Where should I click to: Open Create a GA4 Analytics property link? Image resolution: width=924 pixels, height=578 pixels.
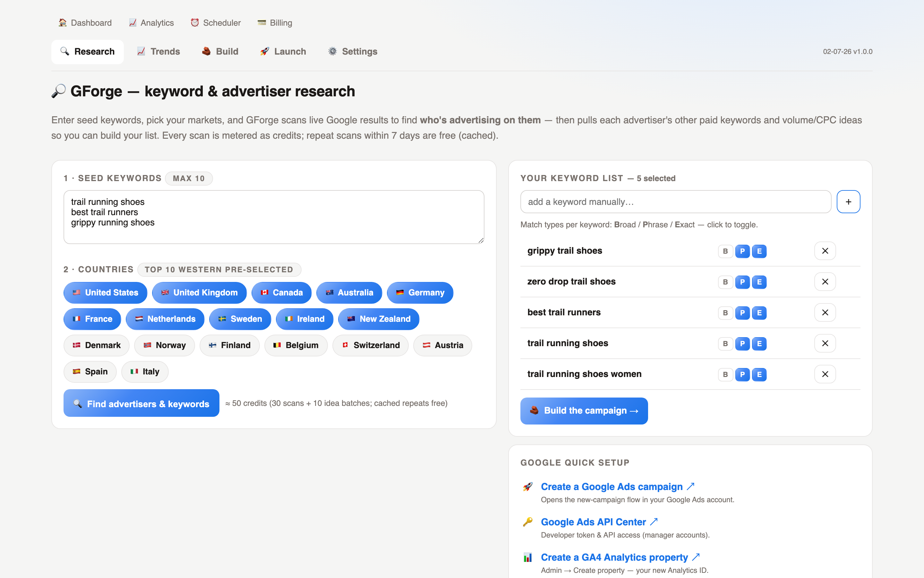click(x=620, y=557)
